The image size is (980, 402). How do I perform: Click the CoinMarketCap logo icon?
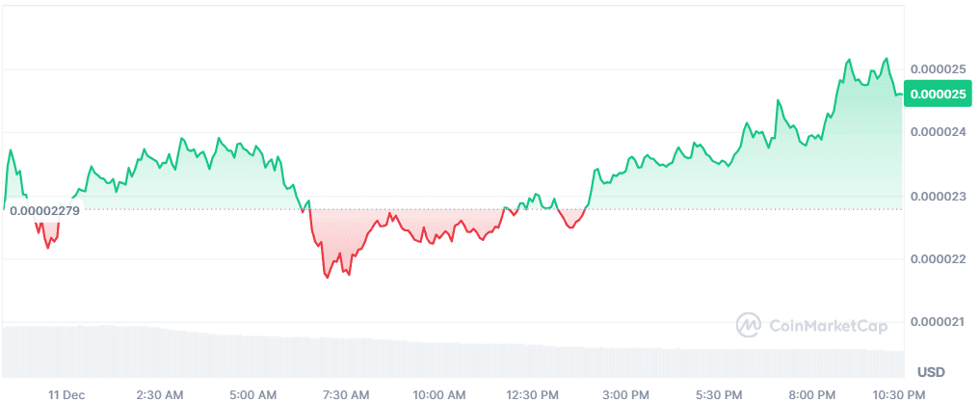tap(750, 326)
